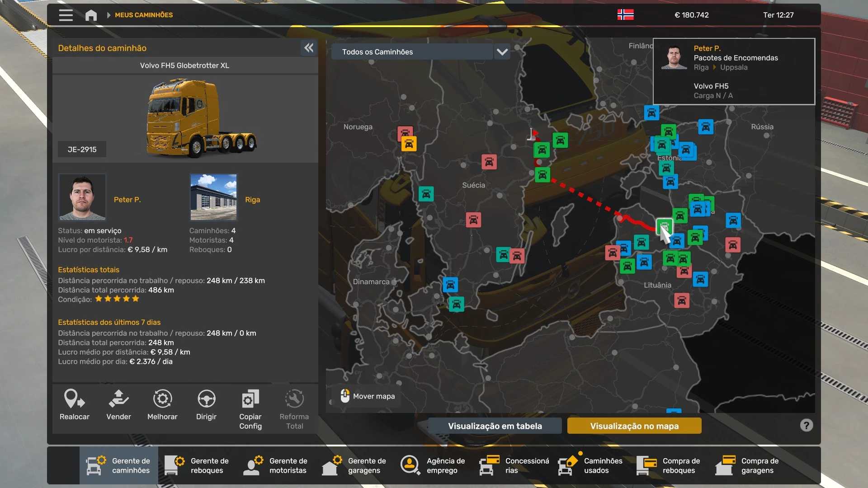Click the Peter P. driver name link

[x=127, y=199]
